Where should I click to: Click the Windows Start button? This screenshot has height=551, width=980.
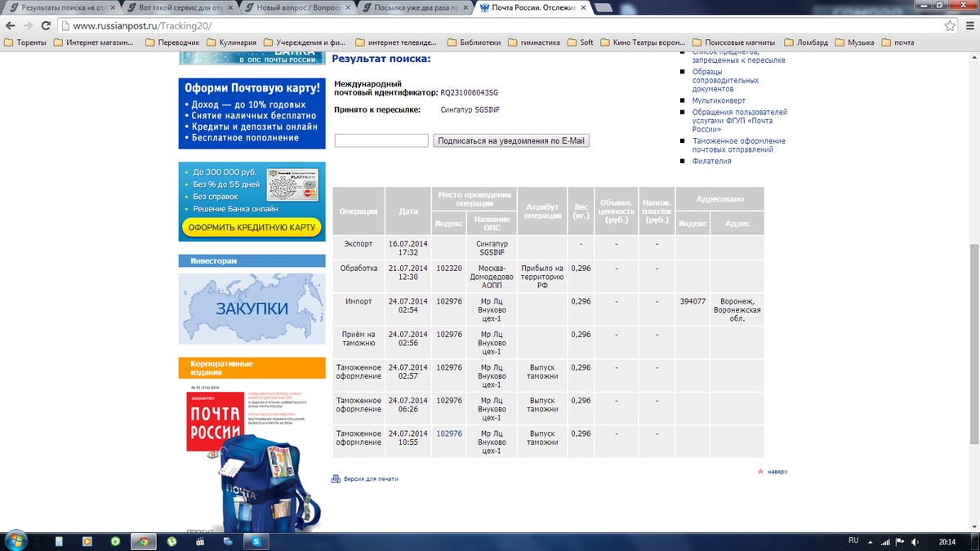click(16, 540)
